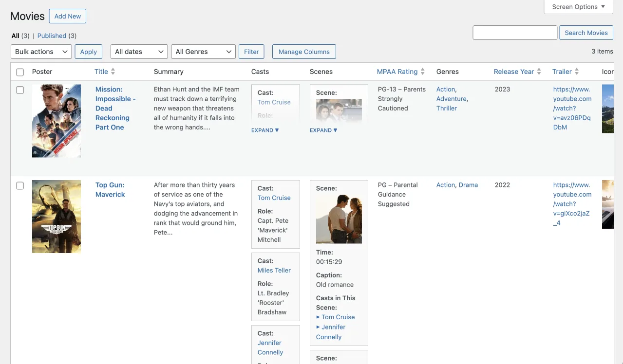Screen dimensions: 623x364
Task: Click the Mission: Impossible scene image thumbnail
Action: pyautogui.click(x=339, y=111)
